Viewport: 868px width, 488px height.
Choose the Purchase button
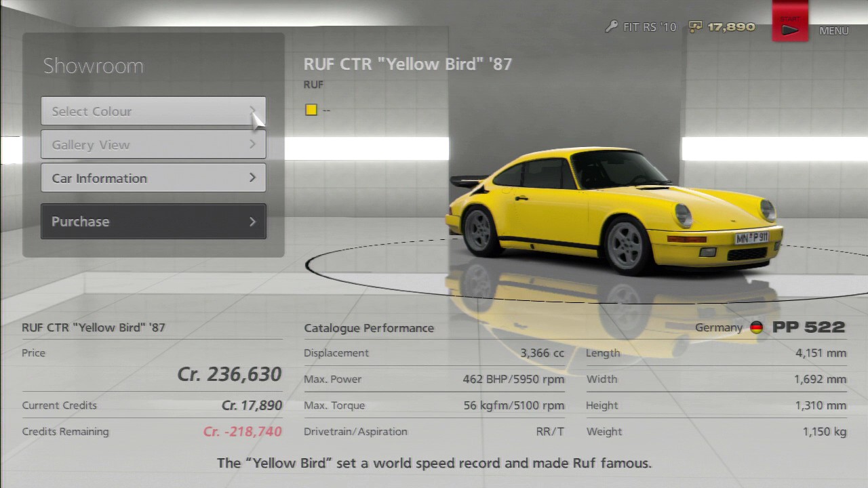153,222
